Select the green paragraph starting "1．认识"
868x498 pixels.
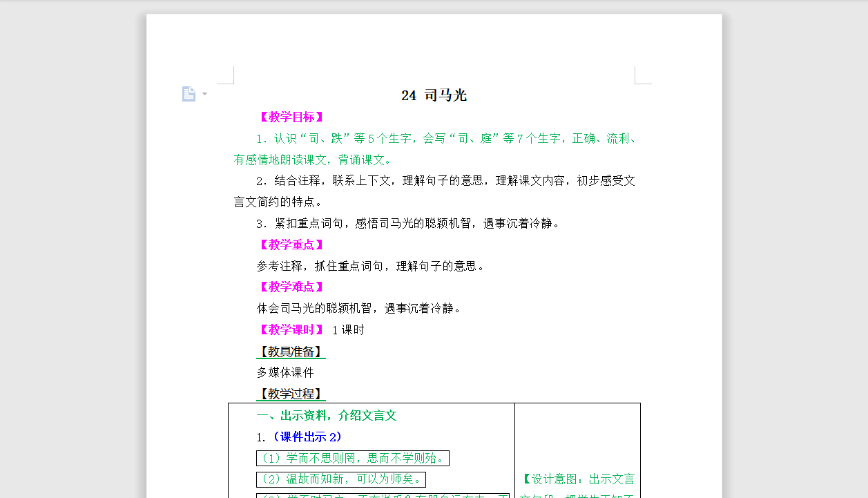434,138
